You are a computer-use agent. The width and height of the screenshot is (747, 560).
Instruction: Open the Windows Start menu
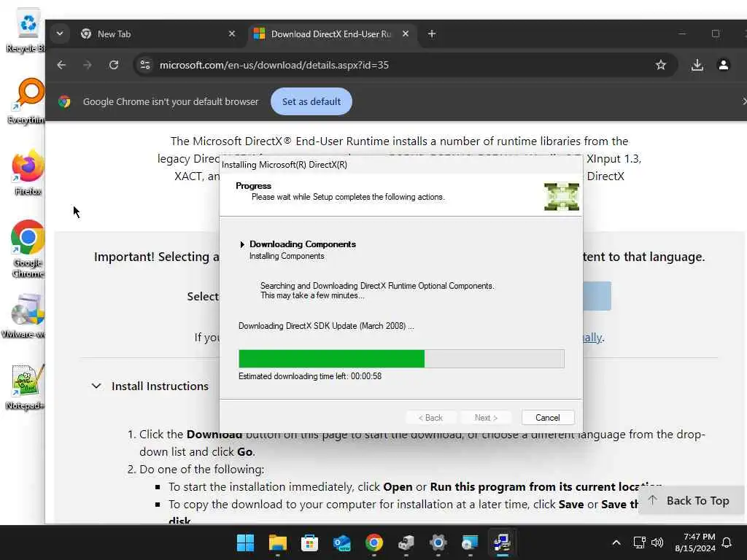(245, 542)
